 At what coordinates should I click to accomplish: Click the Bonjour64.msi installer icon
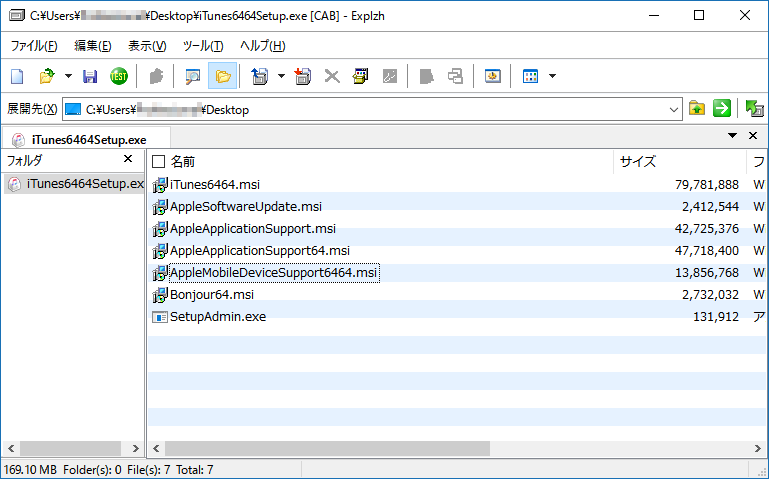click(160, 295)
